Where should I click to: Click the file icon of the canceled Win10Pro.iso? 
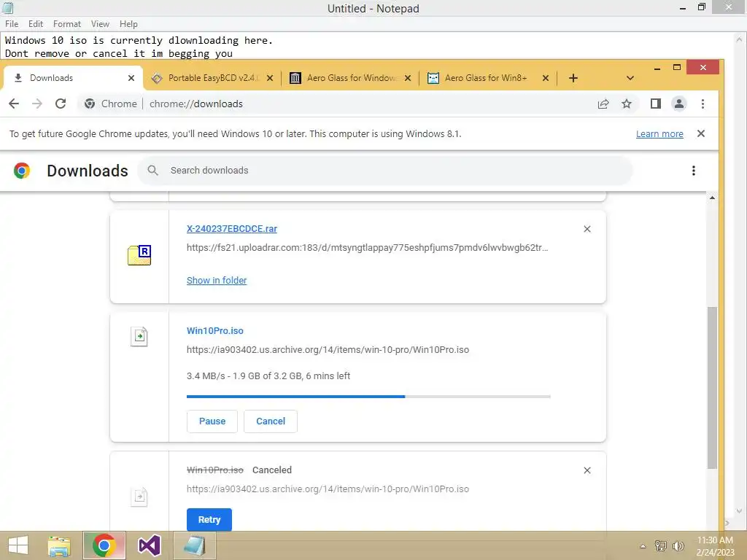click(139, 497)
